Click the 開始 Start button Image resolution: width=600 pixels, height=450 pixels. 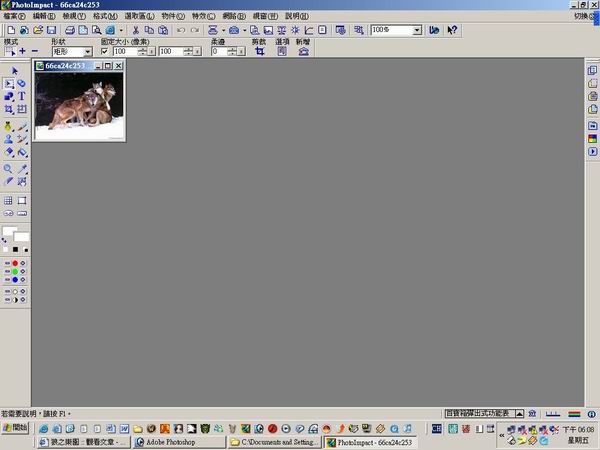(15, 427)
